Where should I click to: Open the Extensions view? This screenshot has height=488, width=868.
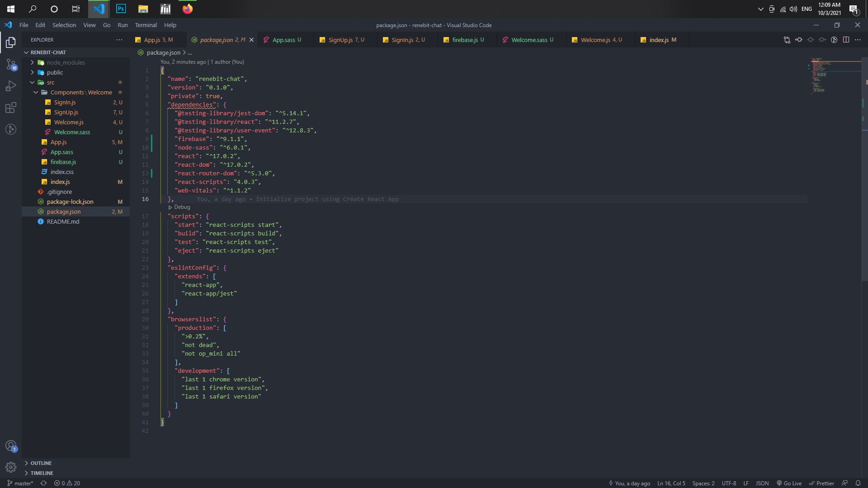pyautogui.click(x=11, y=108)
